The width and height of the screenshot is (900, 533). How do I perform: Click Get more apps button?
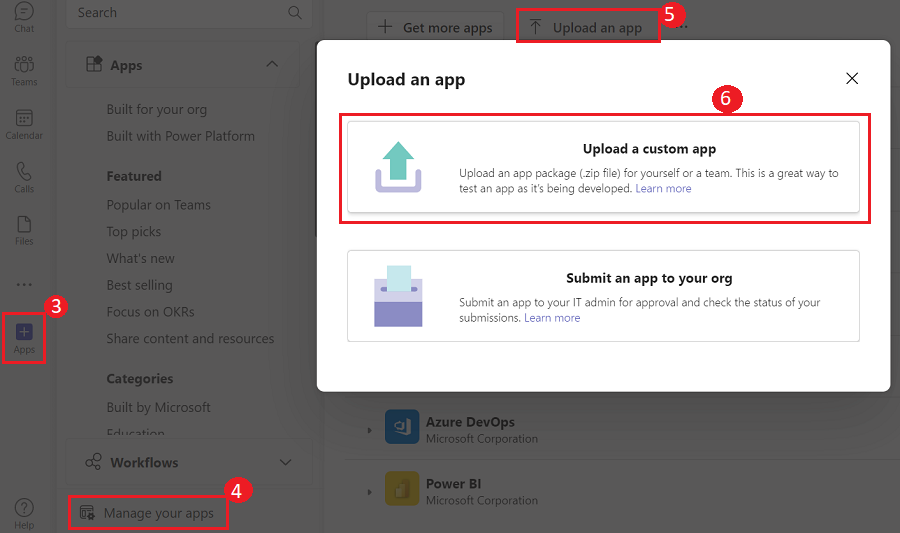[435, 27]
